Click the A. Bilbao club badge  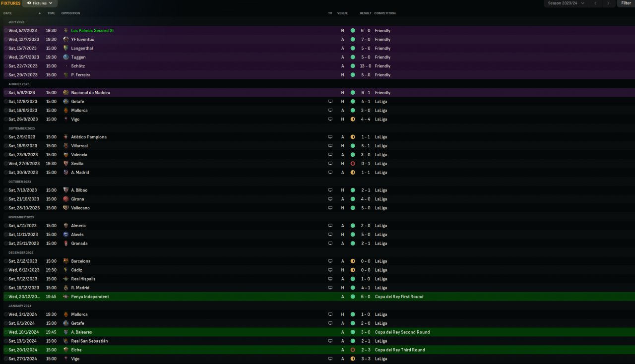[x=66, y=190]
